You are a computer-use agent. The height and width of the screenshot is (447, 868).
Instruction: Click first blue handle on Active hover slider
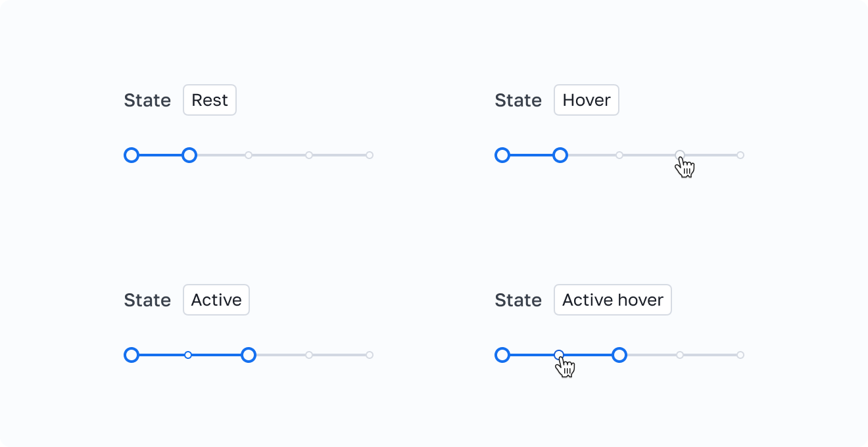502,355
